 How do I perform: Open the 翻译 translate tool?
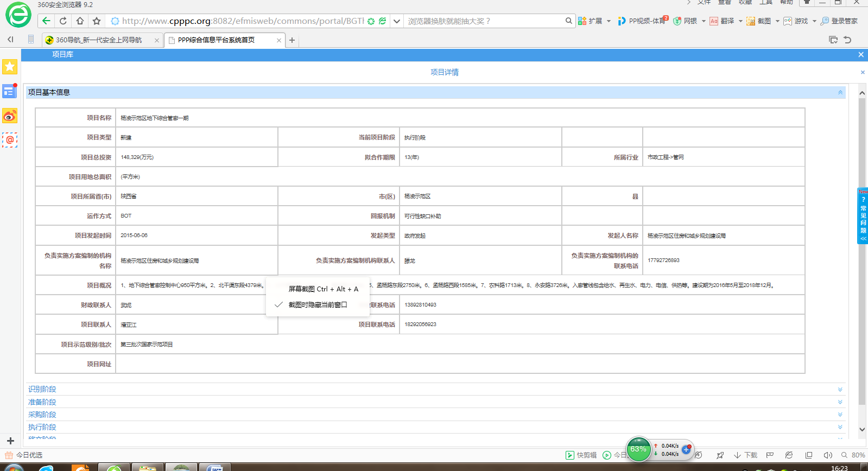pos(722,21)
